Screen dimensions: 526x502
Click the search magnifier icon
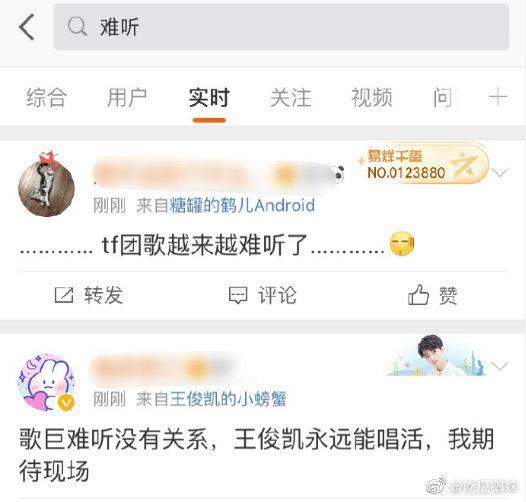(77, 26)
